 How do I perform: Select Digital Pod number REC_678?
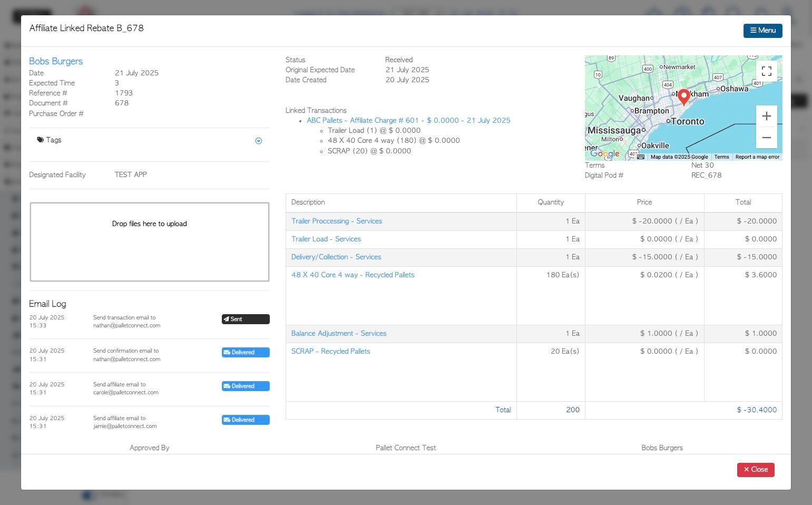(707, 175)
